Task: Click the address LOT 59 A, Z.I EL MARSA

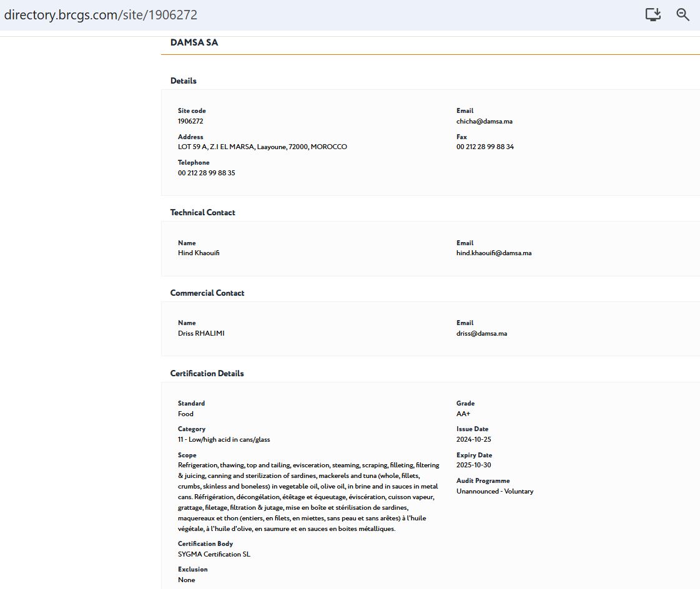Action: 262,147
